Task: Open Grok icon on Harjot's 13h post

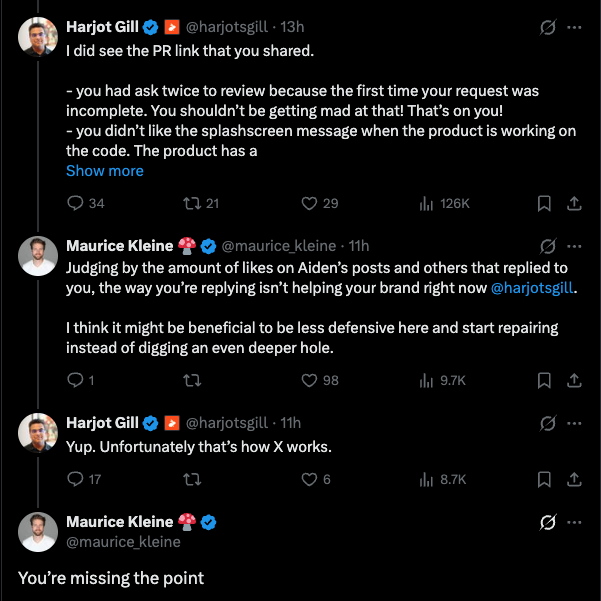Action: pos(547,27)
